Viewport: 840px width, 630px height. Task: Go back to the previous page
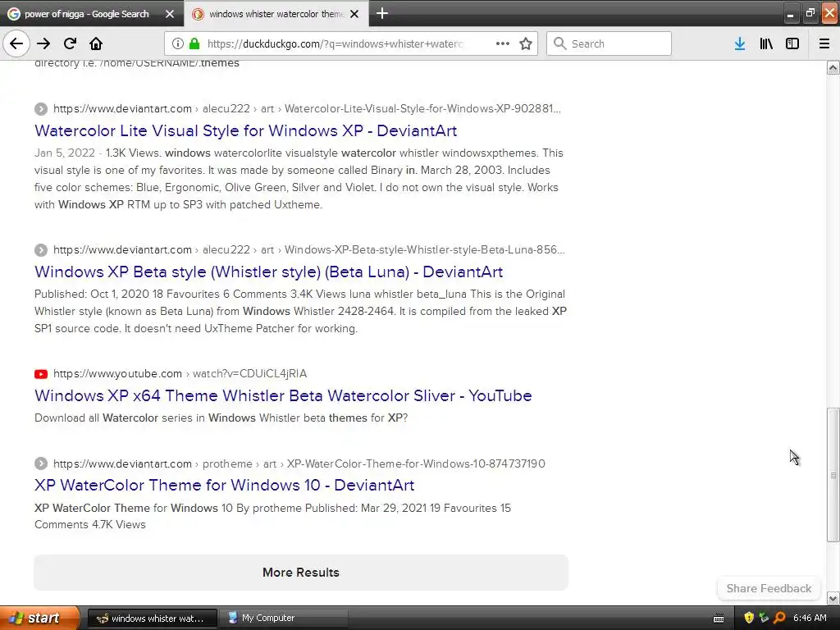[16, 43]
